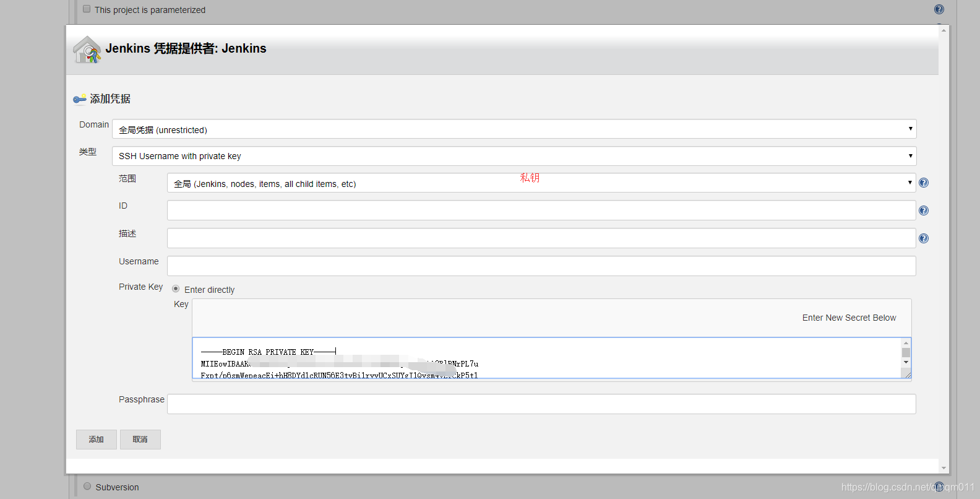Click the 'Username' label
980x499 pixels.
(x=139, y=261)
